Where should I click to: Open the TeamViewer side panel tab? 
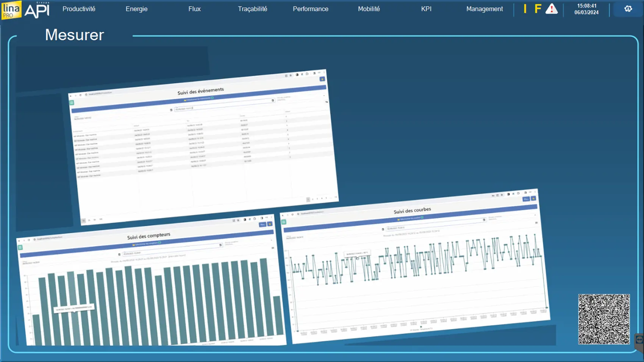(639, 340)
